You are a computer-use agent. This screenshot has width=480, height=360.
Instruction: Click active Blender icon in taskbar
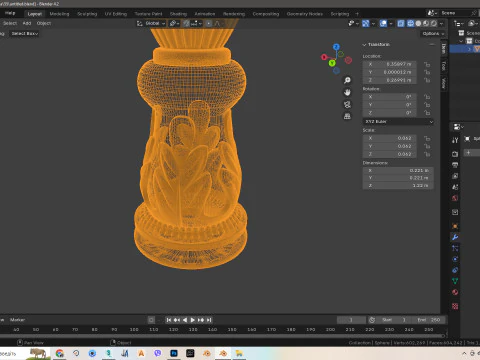point(223,353)
